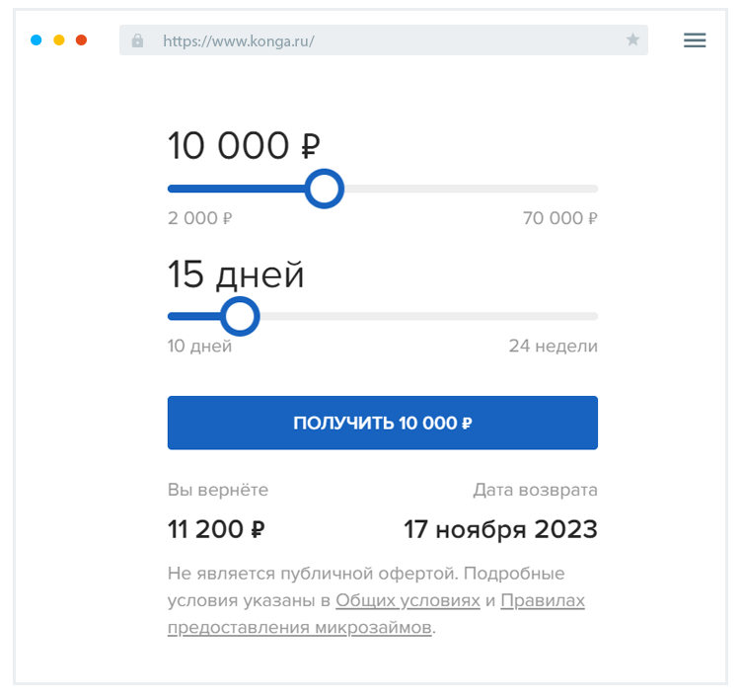
Task: Click the 17 ноября 2023 return date
Action: click(500, 529)
